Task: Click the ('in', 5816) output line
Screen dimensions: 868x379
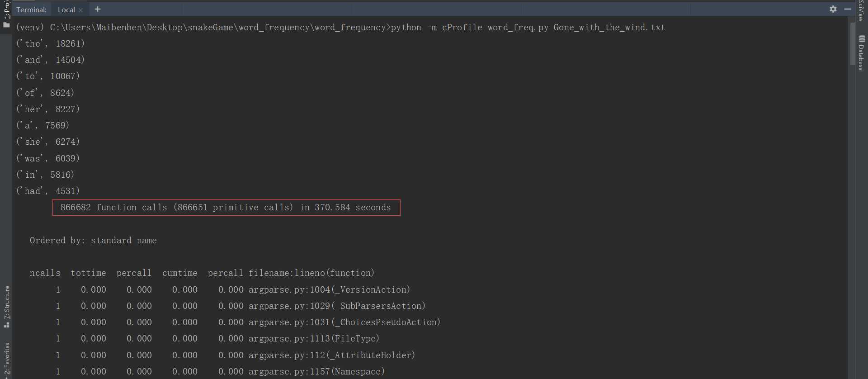Action: 45,175
